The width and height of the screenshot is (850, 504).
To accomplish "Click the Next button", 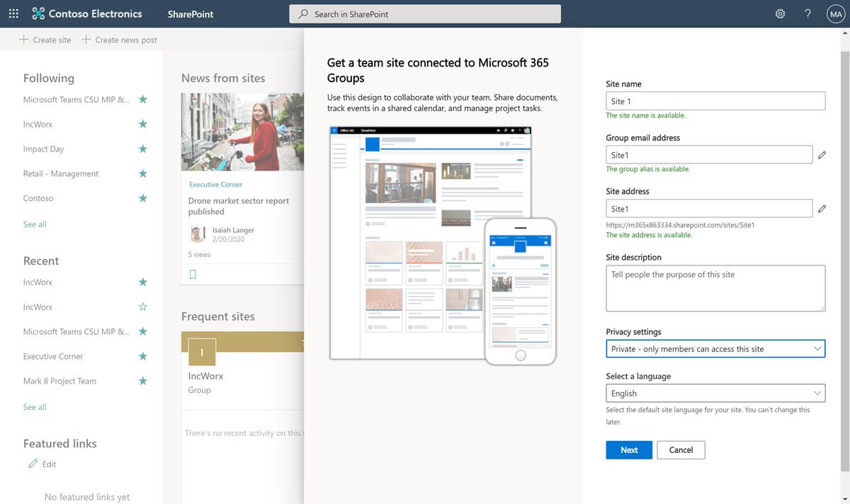I will tap(629, 449).
